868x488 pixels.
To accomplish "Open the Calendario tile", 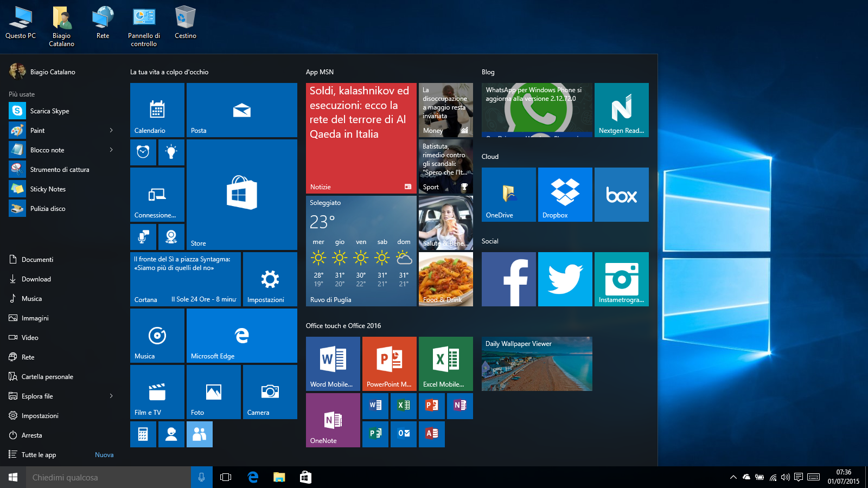I will point(157,110).
